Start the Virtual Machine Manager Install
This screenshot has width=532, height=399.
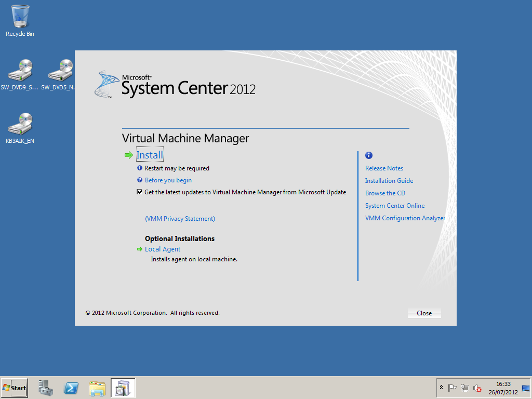(150, 155)
